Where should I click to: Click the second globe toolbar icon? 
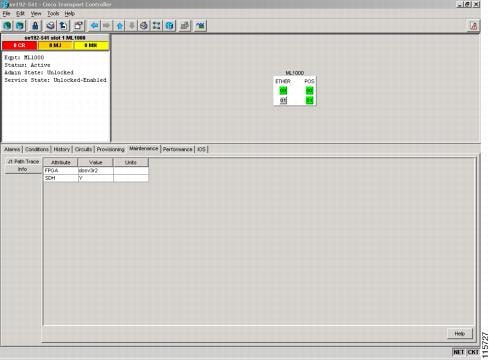[20, 26]
